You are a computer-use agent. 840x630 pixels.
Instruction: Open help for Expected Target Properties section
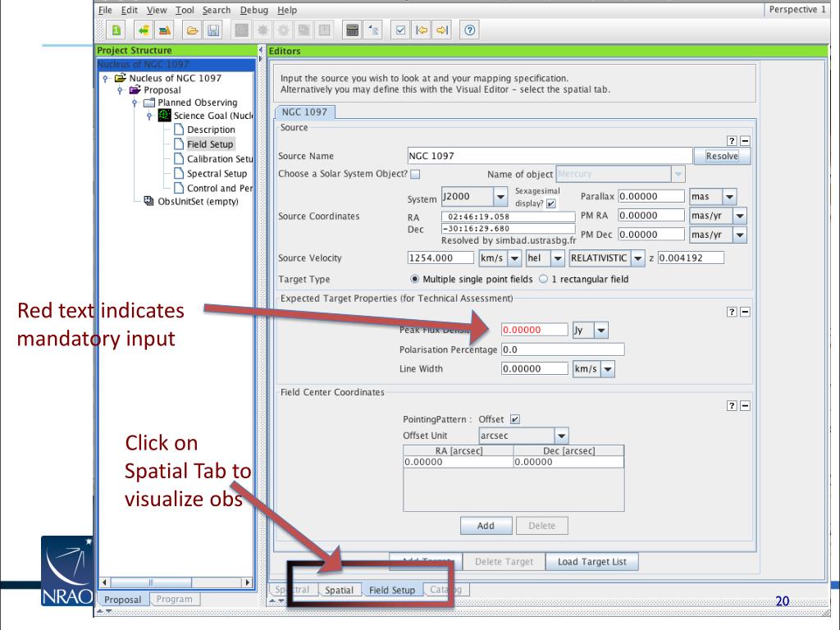tap(732, 312)
